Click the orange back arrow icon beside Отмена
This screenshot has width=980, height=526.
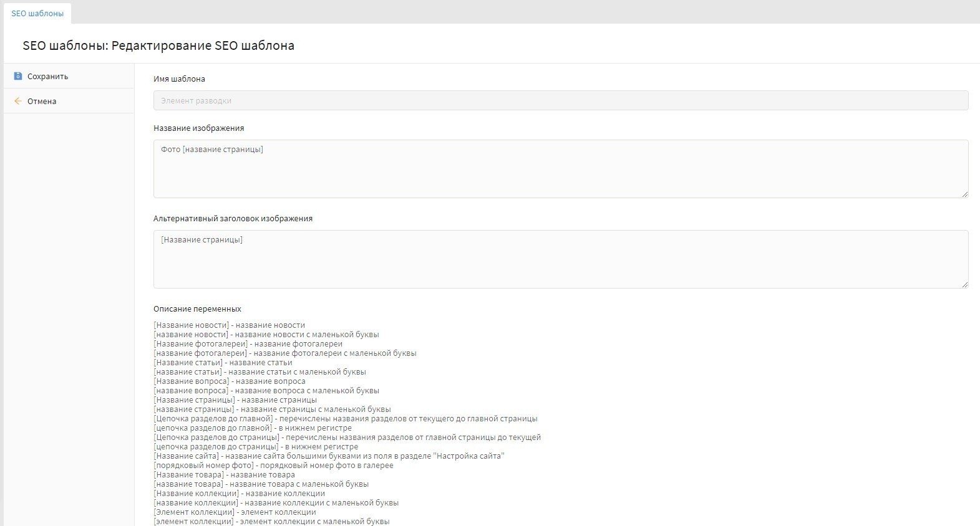18,101
